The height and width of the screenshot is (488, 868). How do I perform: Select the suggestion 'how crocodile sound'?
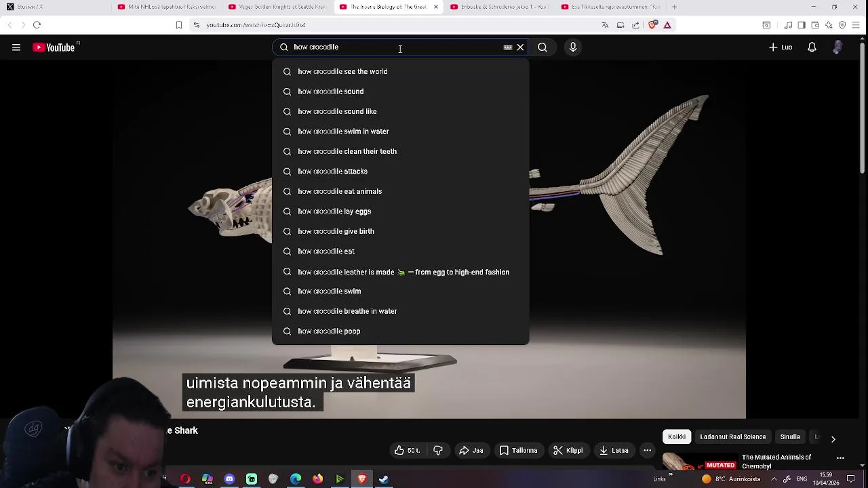[400, 91]
